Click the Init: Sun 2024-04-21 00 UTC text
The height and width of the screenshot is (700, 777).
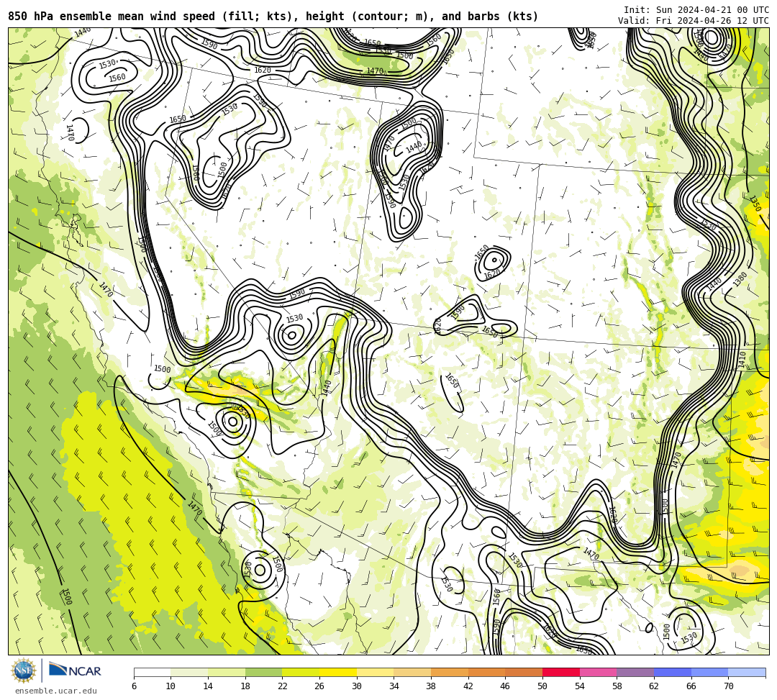[696, 10]
